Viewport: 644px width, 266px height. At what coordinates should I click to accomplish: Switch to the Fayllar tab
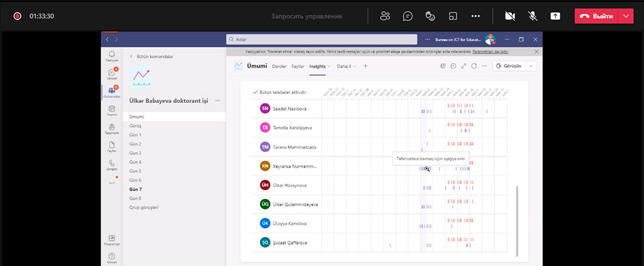(x=298, y=66)
